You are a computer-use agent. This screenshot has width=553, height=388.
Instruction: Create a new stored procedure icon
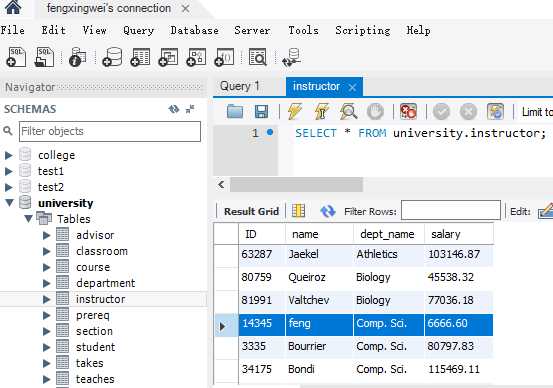(196, 57)
